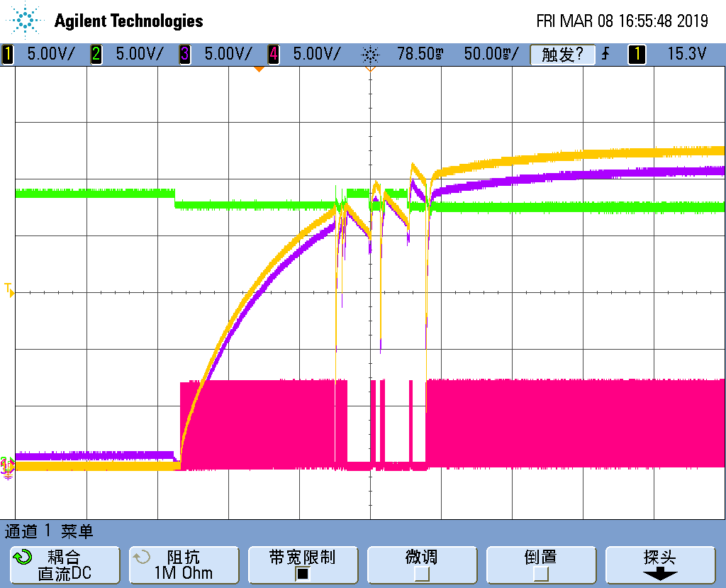Click the date and time stamp
Viewport: 726px width, 588px height.
coord(622,21)
